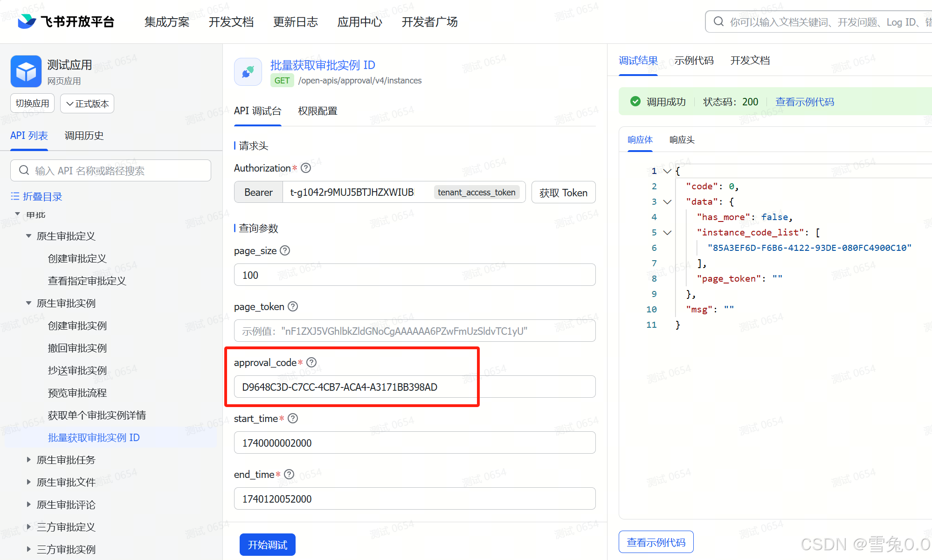The height and width of the screenshot is (560, 932).
Task: Click the 开始调试 button
Action: point(268,545)
